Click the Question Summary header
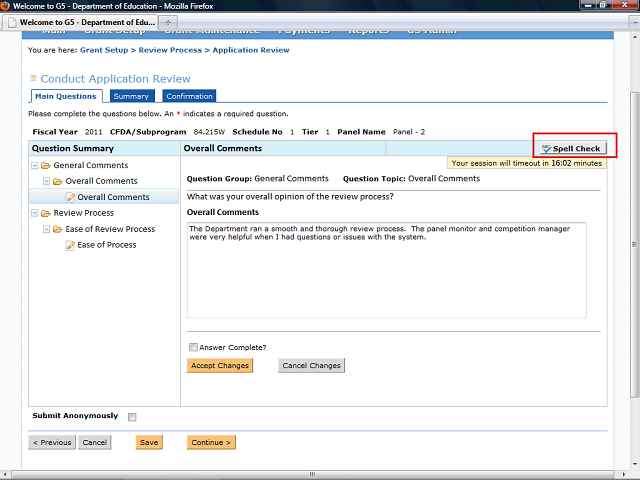 coord(73,148)
